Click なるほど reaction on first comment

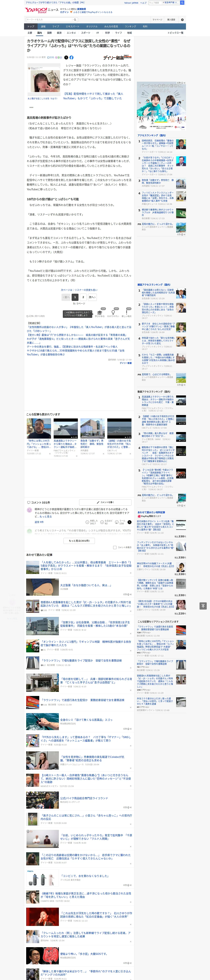(106, 522)
